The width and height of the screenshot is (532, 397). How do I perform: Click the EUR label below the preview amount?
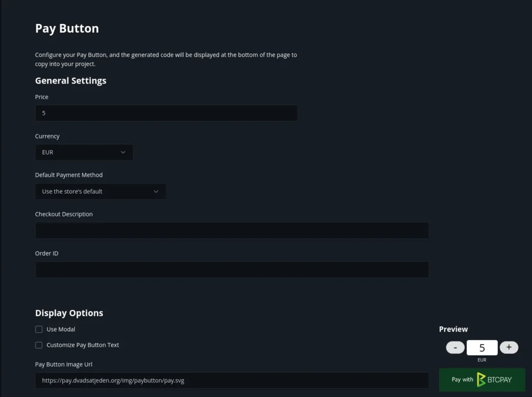482,359
